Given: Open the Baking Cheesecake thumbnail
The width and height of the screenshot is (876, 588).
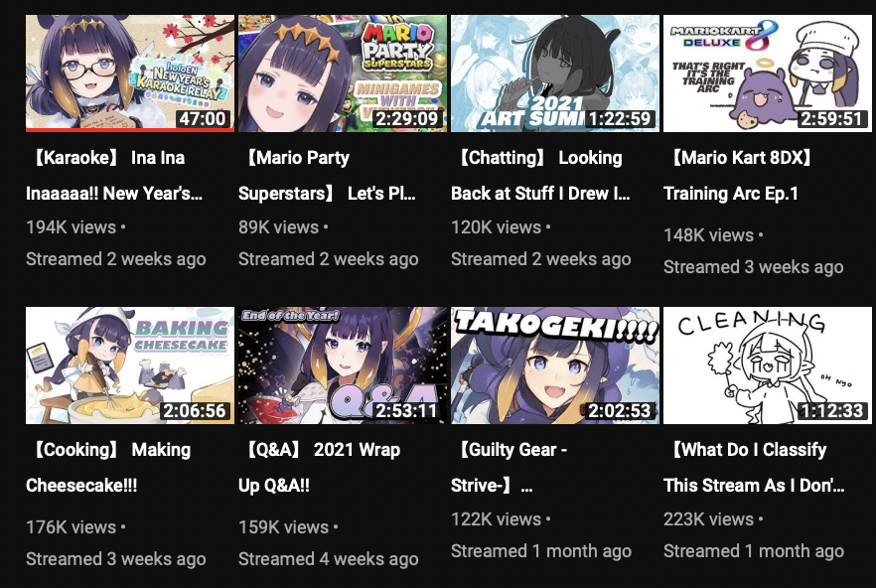Looking at the screenshot, I should [x=129, y=365].
